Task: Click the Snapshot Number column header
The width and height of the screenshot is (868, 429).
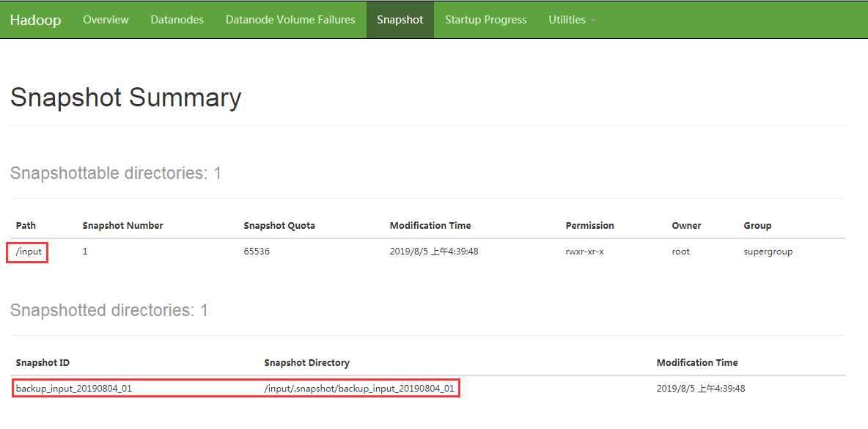Action: pyautogui.click(x=123, y=225)
